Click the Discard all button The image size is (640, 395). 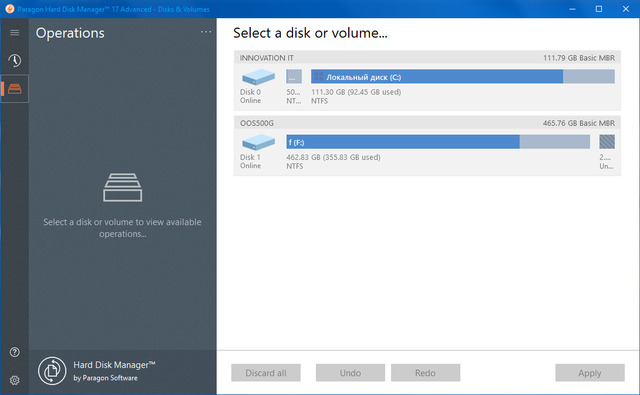click(266, 373)
